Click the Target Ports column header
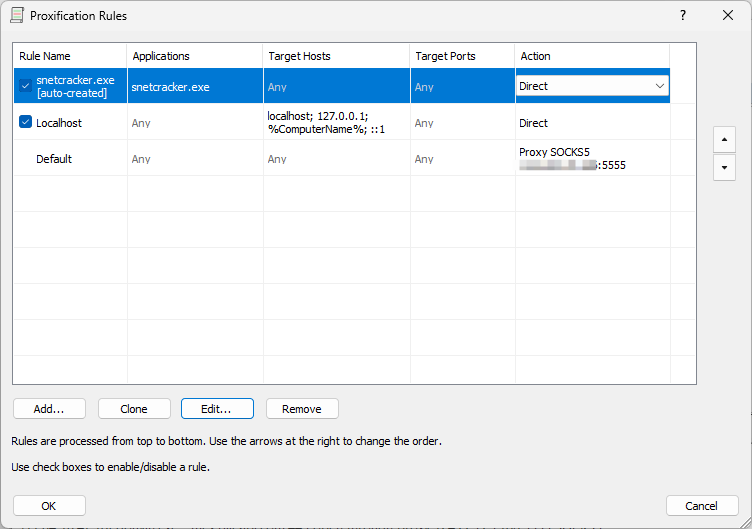The image size is (752, 529). coord(462,56)
